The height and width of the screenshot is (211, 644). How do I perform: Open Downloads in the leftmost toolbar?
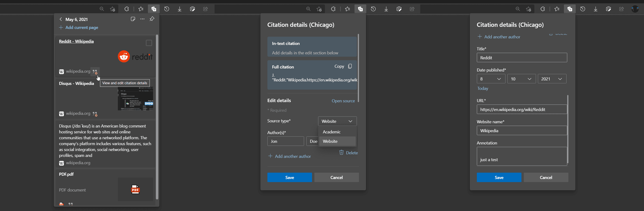click(180, 9)
